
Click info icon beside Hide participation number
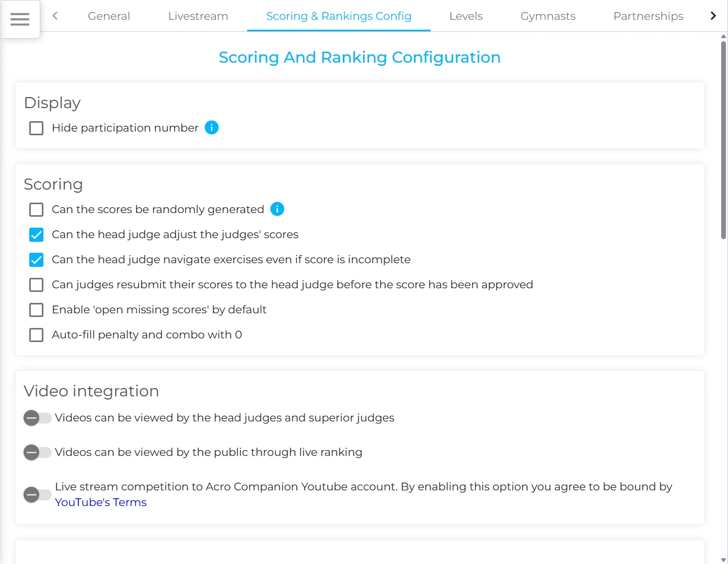(212, 127)
